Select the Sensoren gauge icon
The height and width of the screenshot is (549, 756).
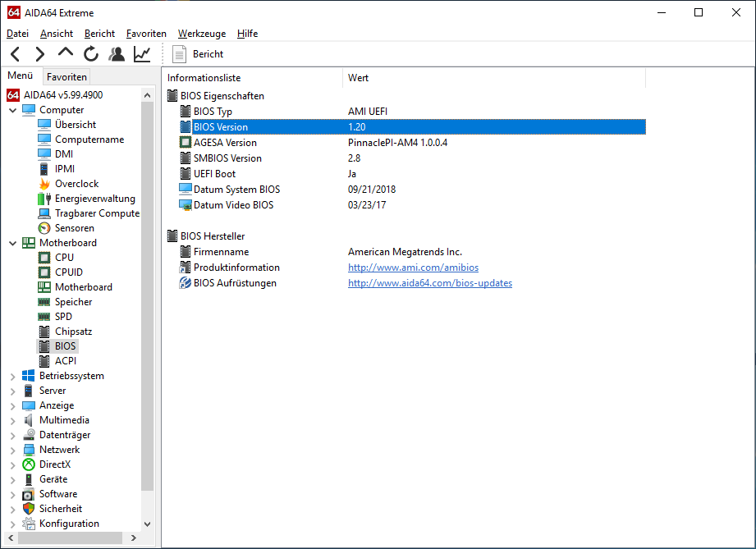tap(44, 228)
